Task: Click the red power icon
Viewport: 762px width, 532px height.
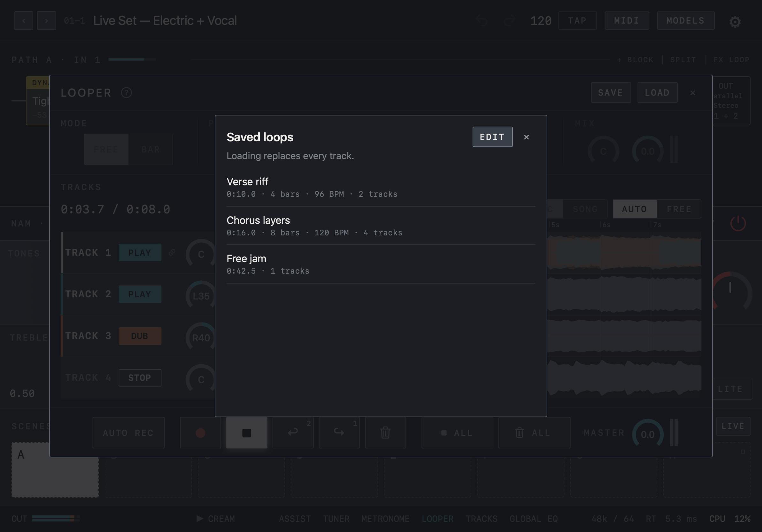Action: [738, 223]
